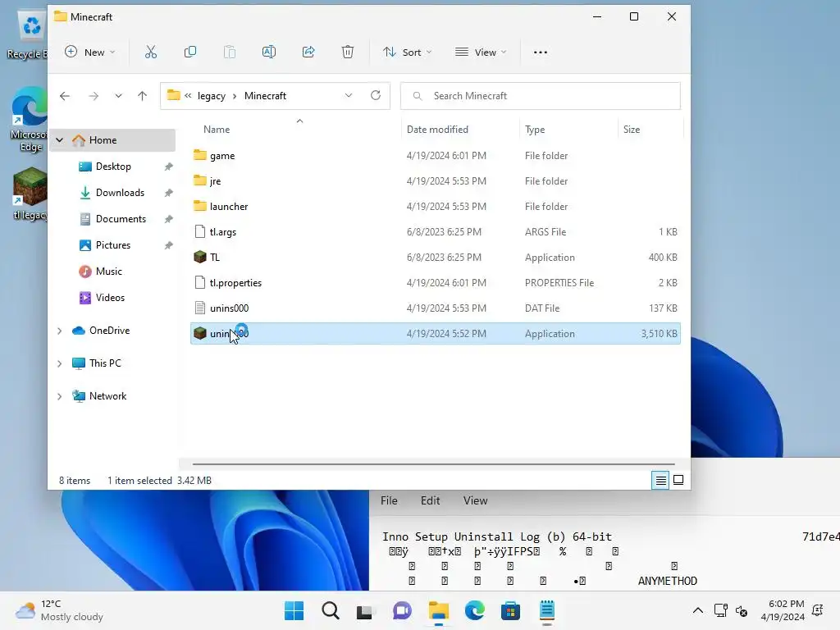
Task: Refresh the Minecraft folder view
Action: point(376,95)
